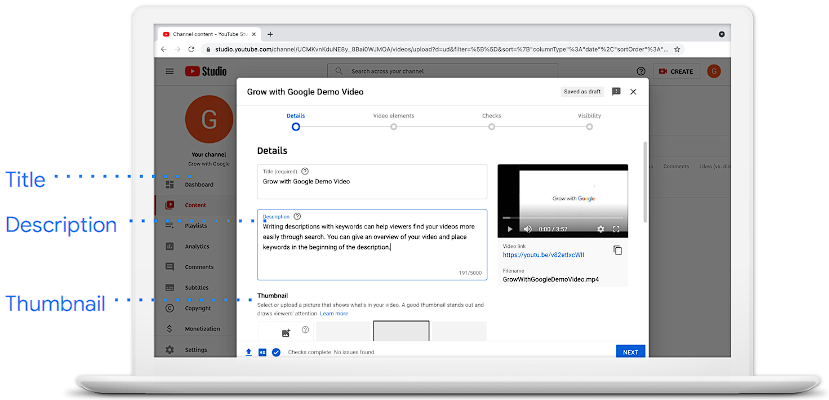Click the Saved as draft badge
The image size is (829, 400).
click(582, 91)
